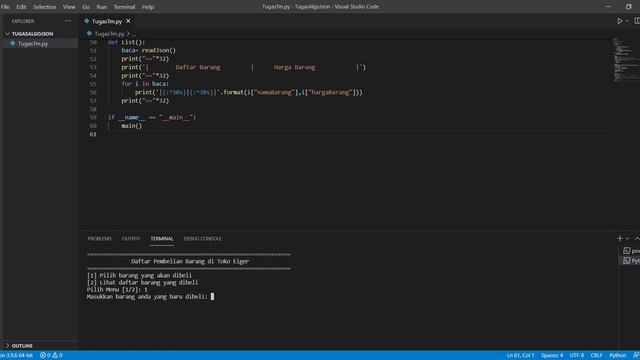
Task: Restore down the Visual Studio Code window
Action: [x=629, y=7]
